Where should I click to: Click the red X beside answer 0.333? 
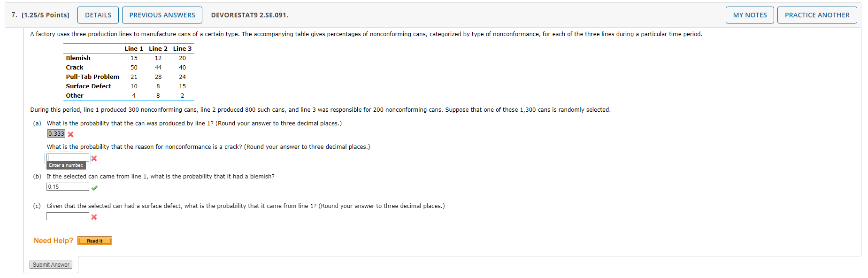pyautogui.click(x=71, y=134)
